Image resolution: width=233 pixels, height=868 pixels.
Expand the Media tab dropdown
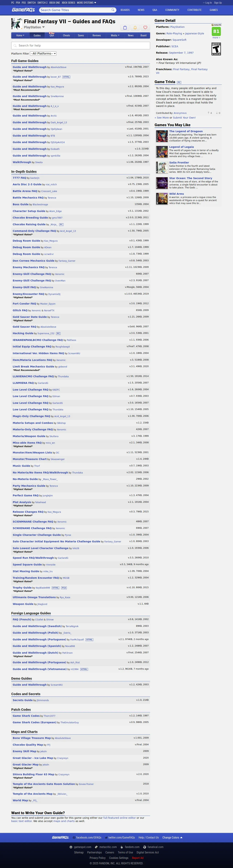point(115,35)
